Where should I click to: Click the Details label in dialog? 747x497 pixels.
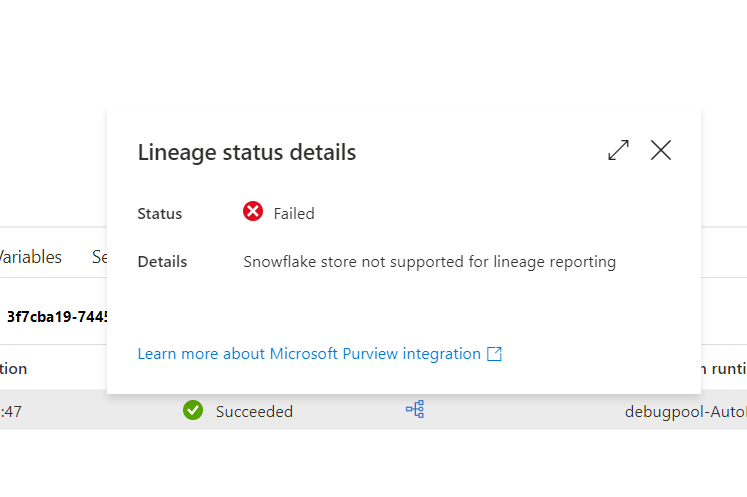(x=162, y=262)
